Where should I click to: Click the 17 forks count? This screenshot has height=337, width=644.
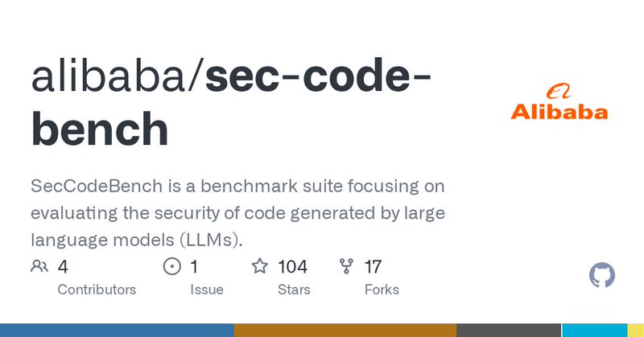click(x=373, y=266)
